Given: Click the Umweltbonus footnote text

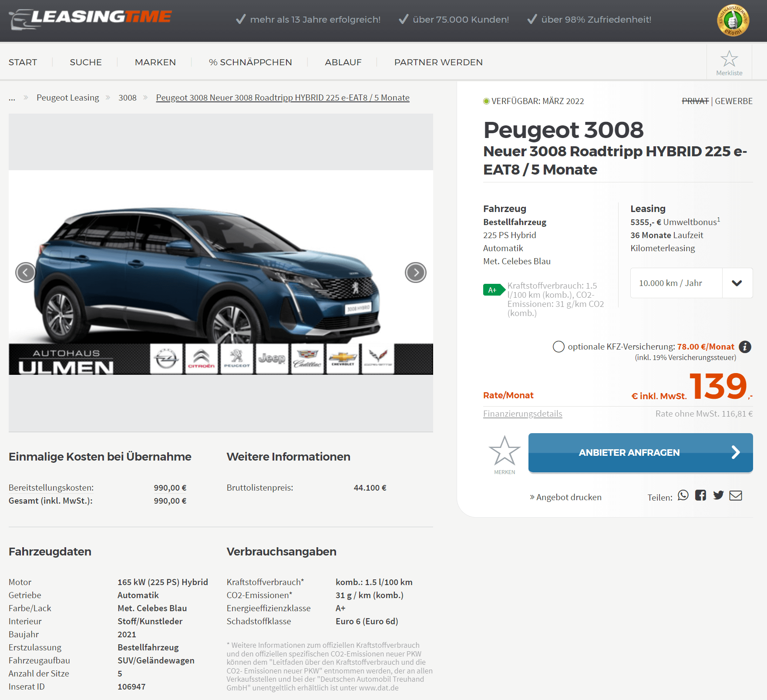Looking at the screenshot, I should click(675, 222).
